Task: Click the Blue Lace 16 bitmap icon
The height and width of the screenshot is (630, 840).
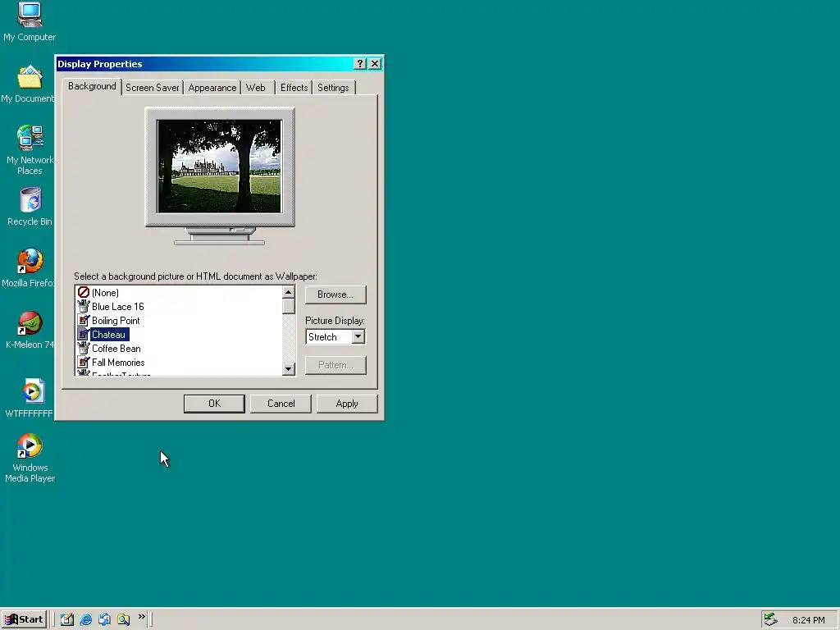Action: click(83, 307)
